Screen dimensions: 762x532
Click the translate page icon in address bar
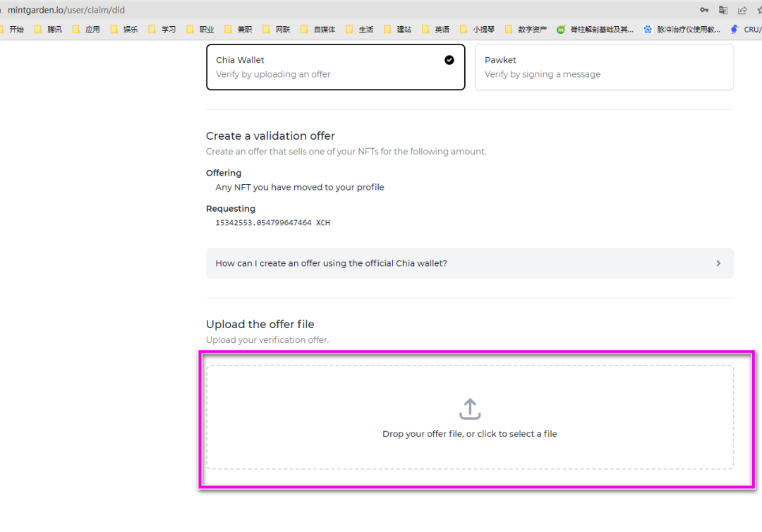click(723, 10)
